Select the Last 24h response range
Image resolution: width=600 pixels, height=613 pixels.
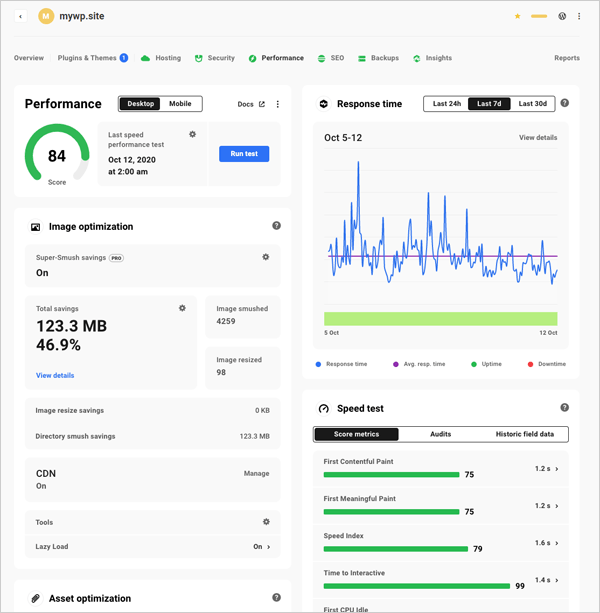[447, 104]
